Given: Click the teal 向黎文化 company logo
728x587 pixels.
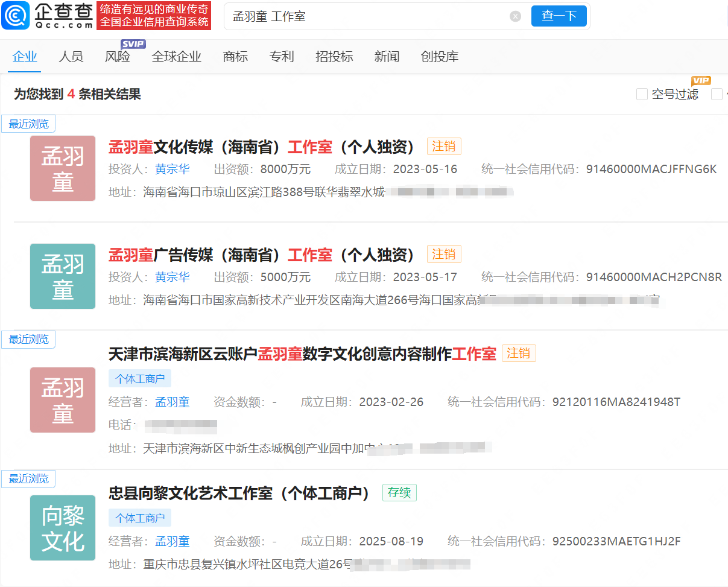Looking at the screenshot, I should (x=63, y=528).
